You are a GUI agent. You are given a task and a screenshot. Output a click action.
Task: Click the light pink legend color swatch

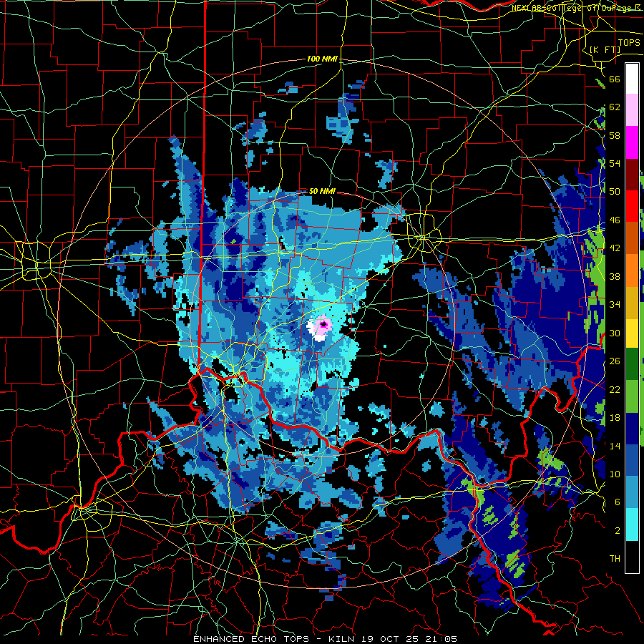(x=632, y=110)
